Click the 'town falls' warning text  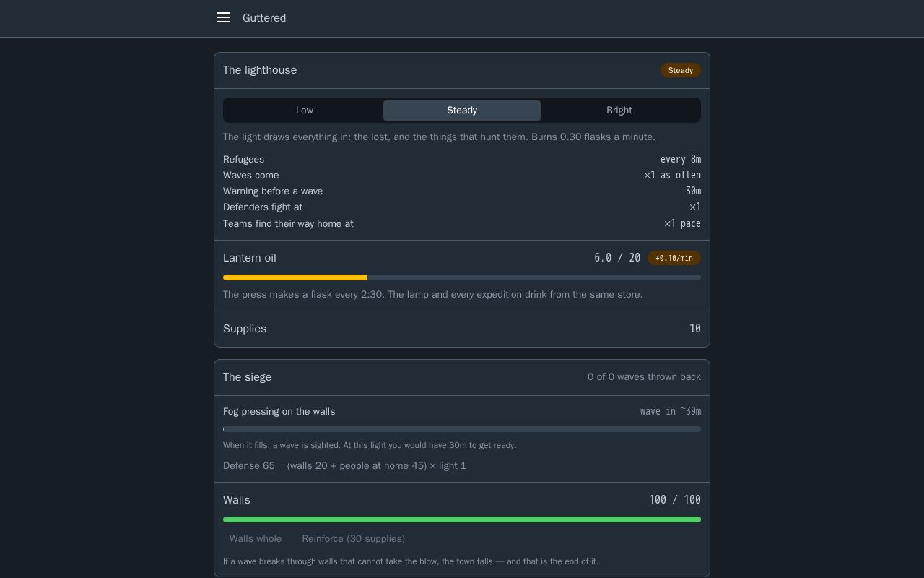tap(411, 561)
